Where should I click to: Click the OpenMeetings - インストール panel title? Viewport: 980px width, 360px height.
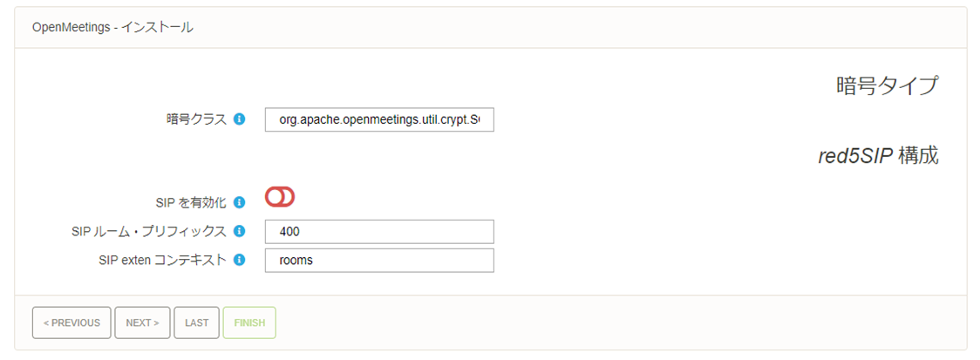click(x=112, y=28)
